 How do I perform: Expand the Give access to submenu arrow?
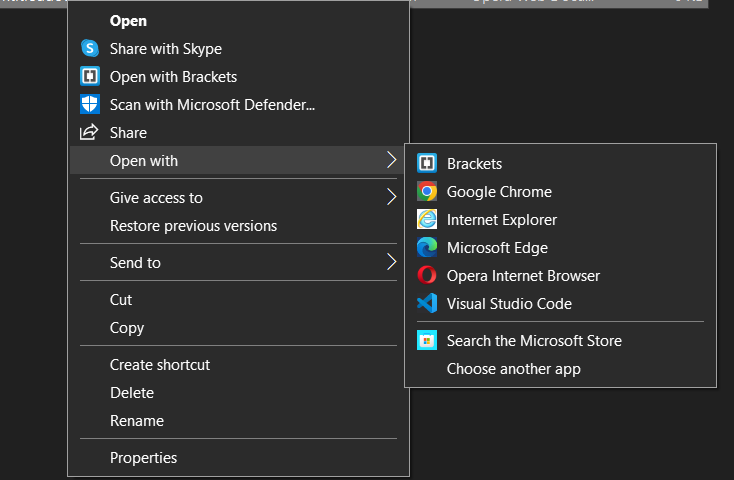[390, 198]
